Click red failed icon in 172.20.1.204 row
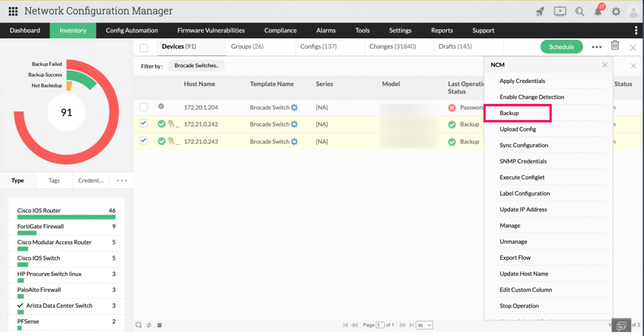644x336 pixels. pos(452,108)
